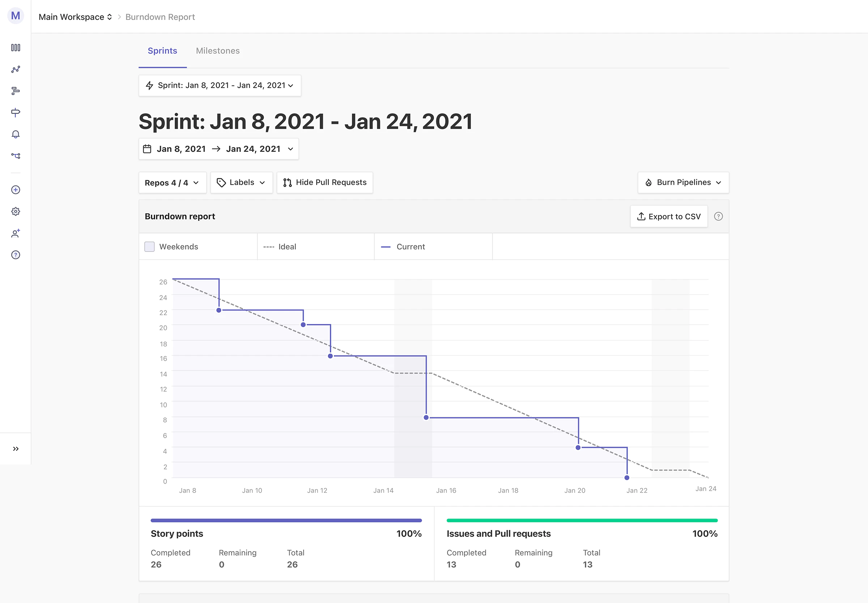Click the invite member icon

point(16,233)
